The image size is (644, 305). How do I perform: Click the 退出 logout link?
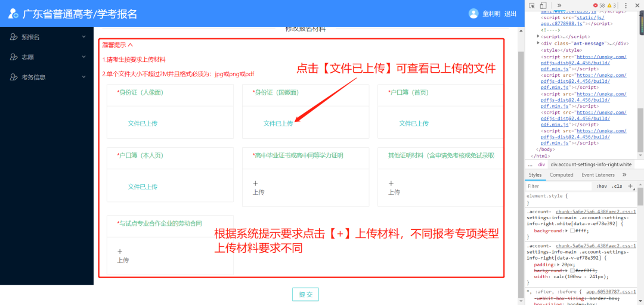coord(510,14)
